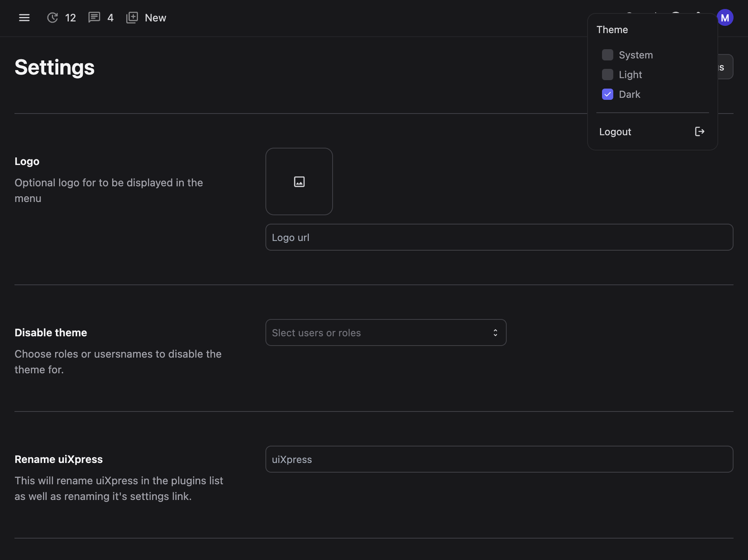Click the logout arrow icon
Screen dimensions: 748x560
[x=699, y=131]
